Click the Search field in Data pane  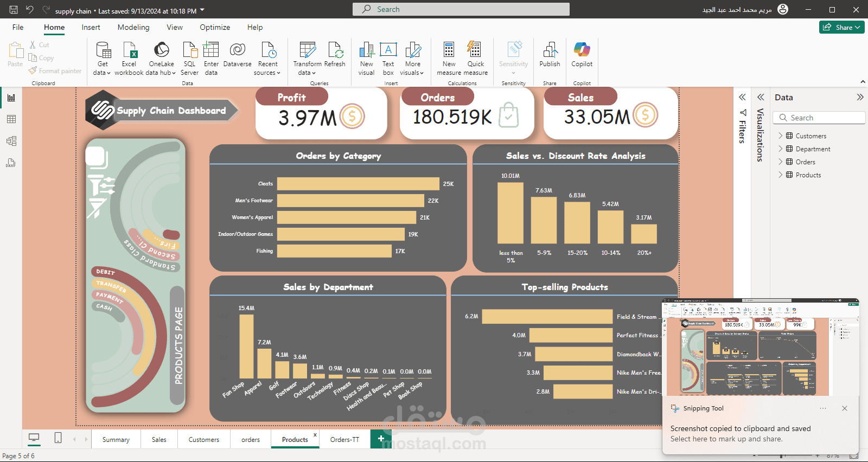(819, 118)
